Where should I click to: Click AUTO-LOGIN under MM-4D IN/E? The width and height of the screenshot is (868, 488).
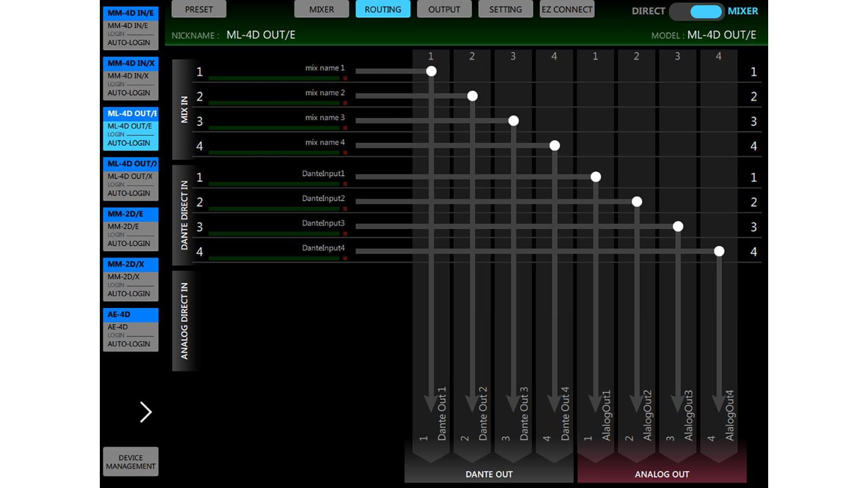pos(129,42)
